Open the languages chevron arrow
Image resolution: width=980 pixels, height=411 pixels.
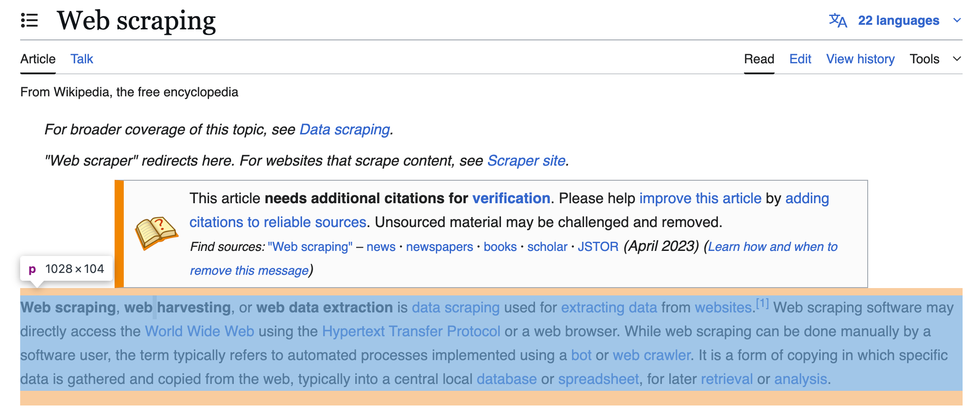click(x=958, y=20)
